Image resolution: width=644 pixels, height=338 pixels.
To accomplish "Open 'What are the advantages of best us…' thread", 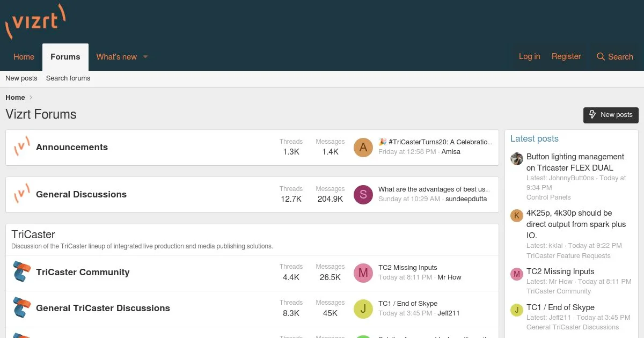I will (434, 189).
